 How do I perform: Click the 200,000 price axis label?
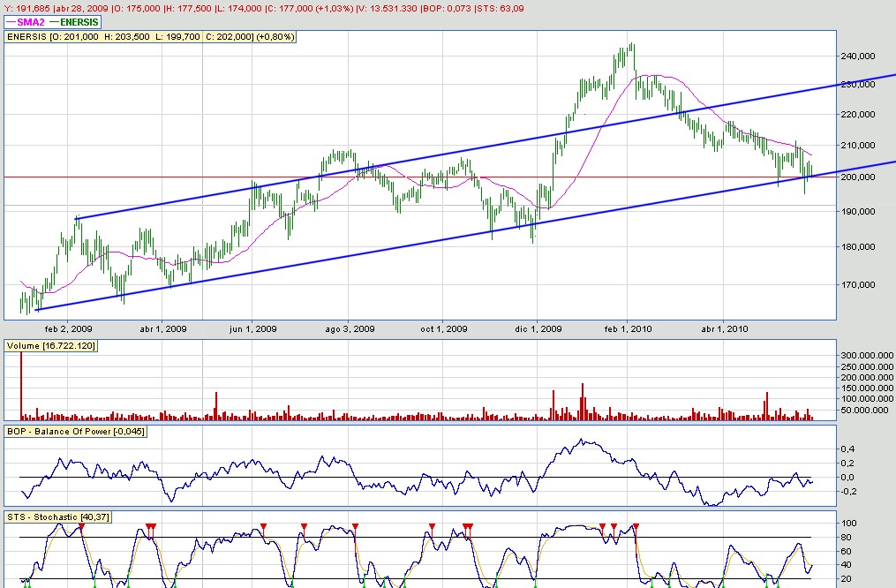858,177
